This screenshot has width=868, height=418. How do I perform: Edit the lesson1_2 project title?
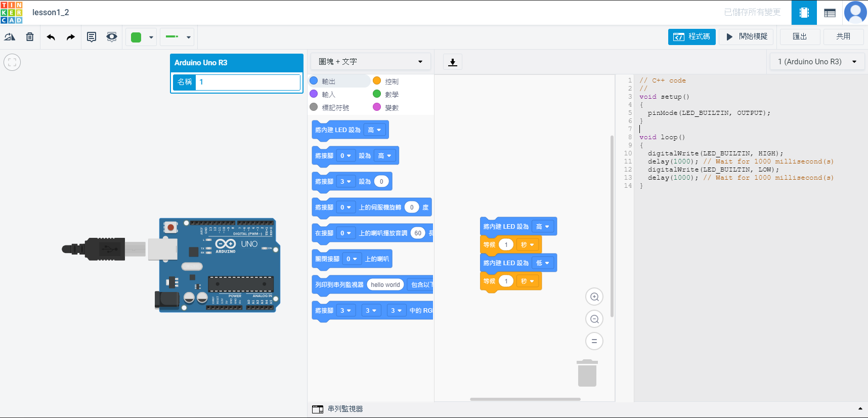point(51,12)
